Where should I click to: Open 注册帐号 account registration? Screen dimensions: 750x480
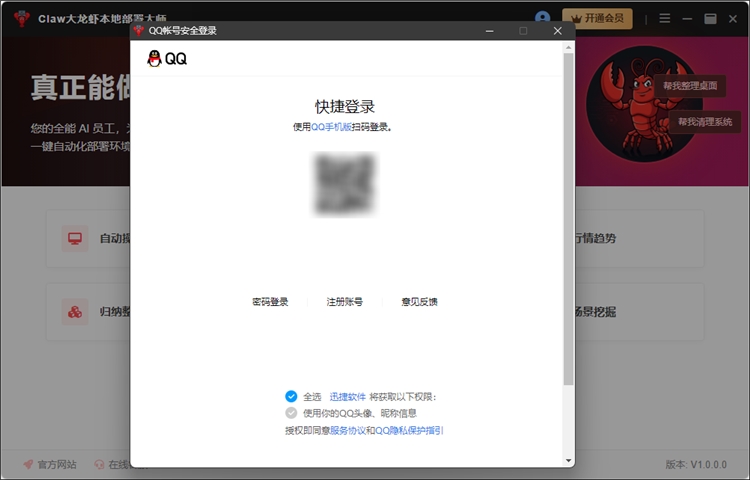pos(344,302)
